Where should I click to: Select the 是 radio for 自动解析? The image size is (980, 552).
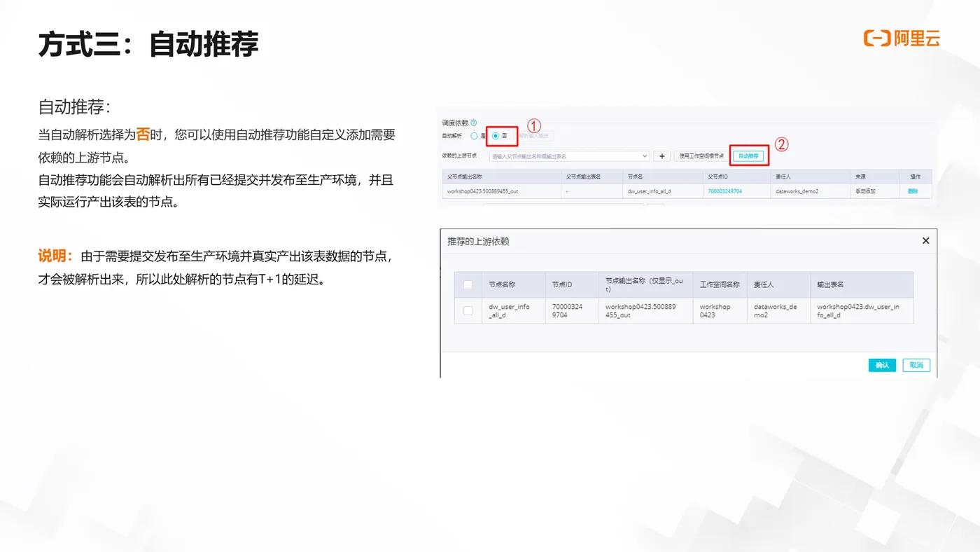click(x=474, y=136)
